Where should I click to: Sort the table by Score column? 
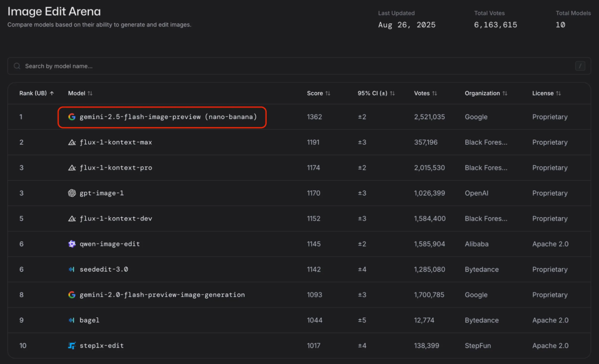318,94
